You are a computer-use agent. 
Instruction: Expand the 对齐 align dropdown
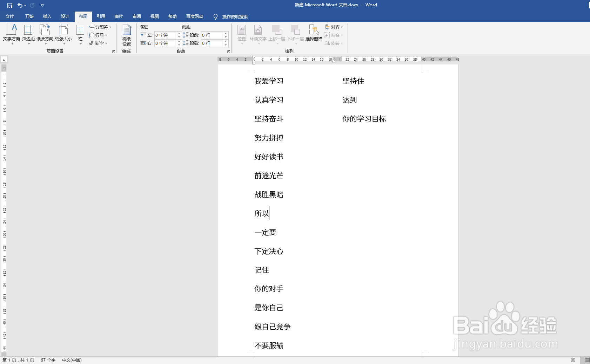pyautogui.click(x=334, y=27)
